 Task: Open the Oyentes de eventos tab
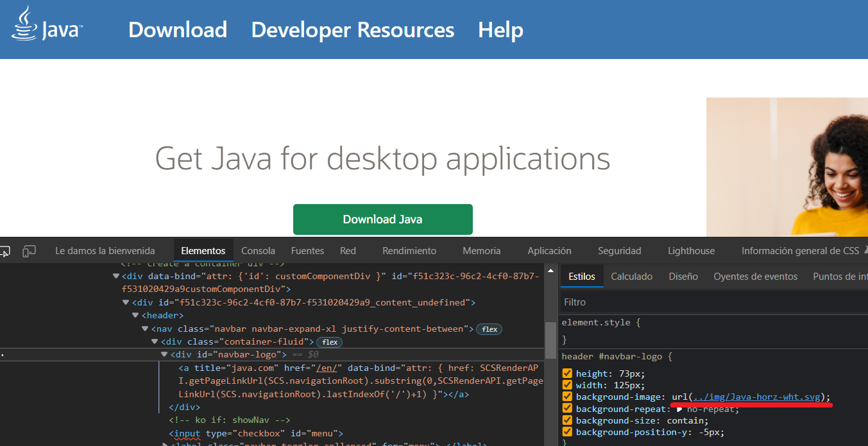pos(756,277)
